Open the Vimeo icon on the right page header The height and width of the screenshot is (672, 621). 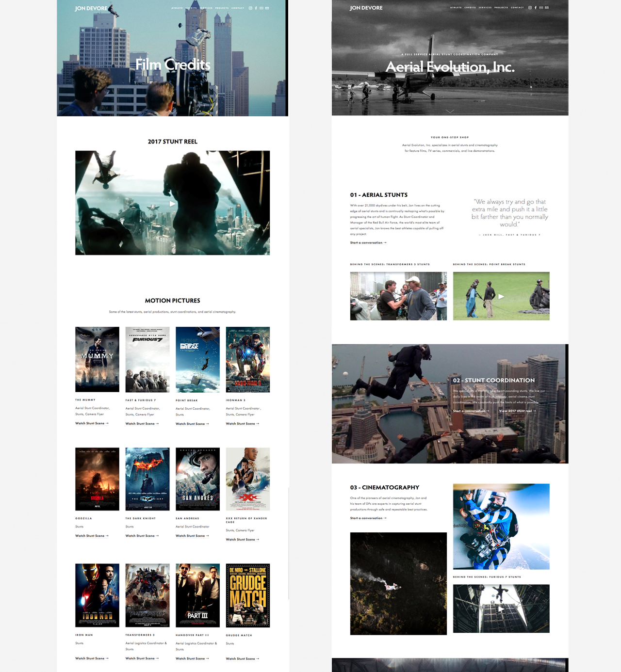[540, 7]
